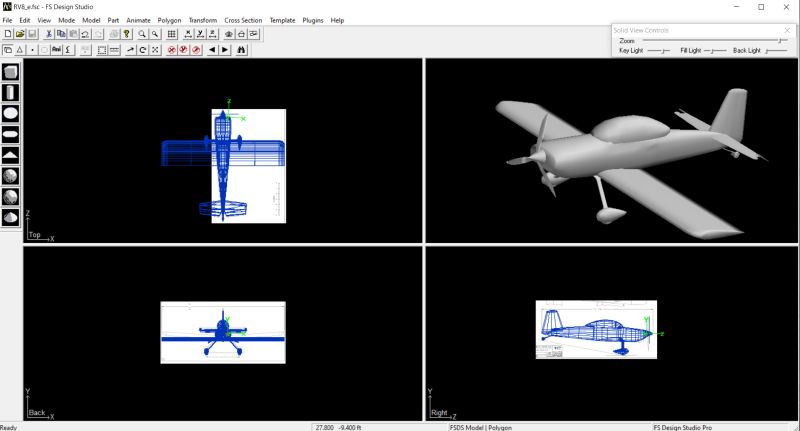Click the X axis constraint icon
The image size is (800, 431).
[188, 34]
